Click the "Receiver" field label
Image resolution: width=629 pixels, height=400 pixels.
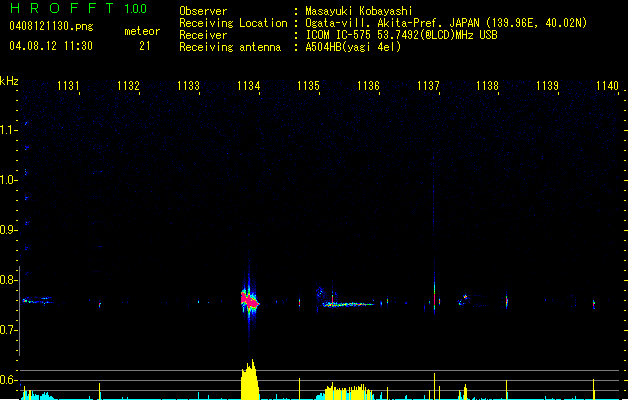[x=203, y=35]
